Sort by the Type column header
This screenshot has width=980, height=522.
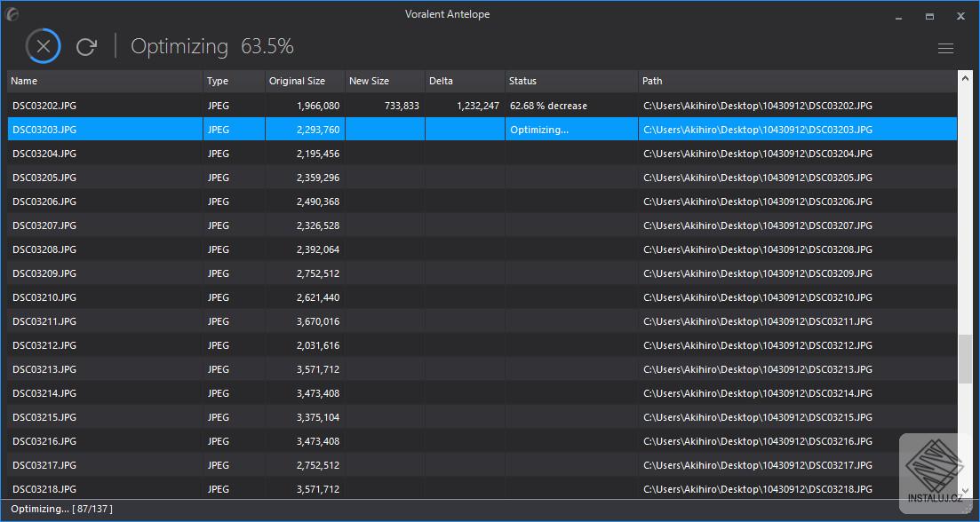tap(235, 81)
